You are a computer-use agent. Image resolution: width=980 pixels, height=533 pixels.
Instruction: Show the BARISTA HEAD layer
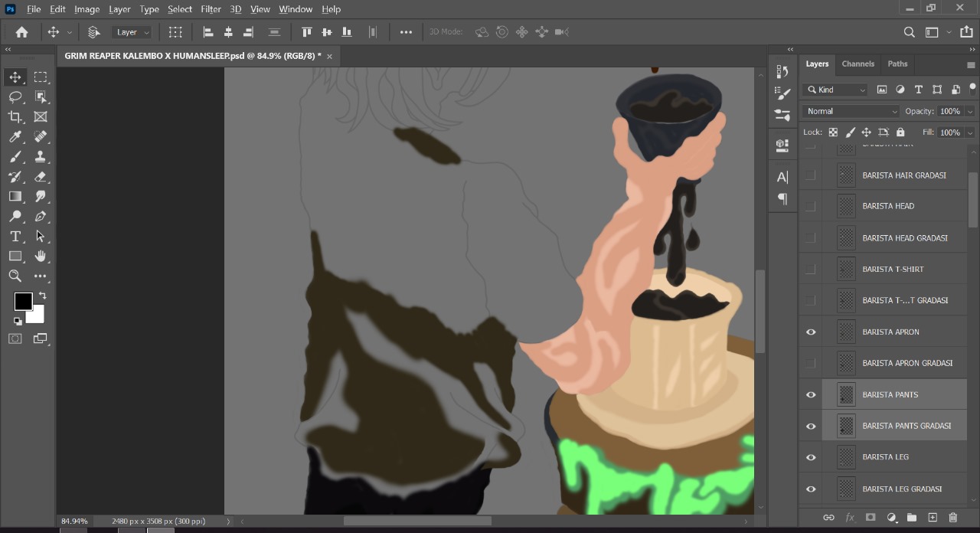click(811, 206)
